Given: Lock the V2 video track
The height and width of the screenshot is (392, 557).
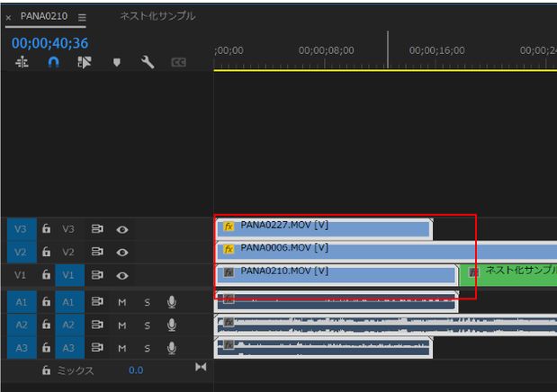Looking at the screenshot, I should (x=46, y=252).
